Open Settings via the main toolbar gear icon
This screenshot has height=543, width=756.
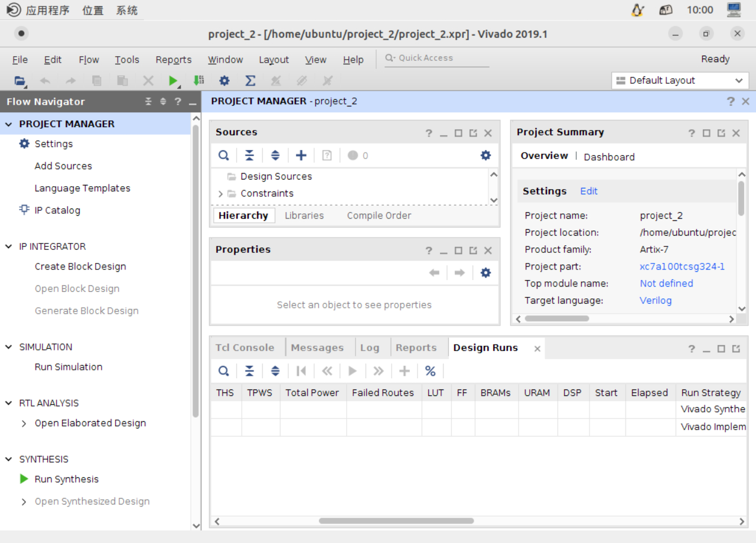tap(224, 80)
